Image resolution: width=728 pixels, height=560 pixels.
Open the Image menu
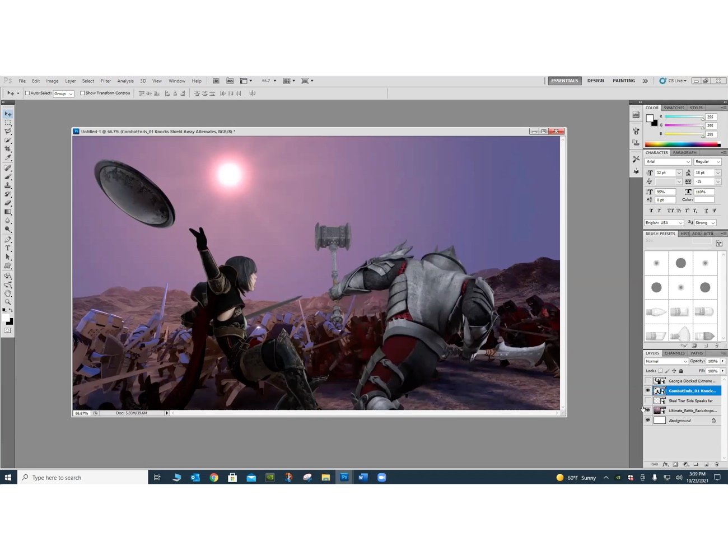pos(52,81)
